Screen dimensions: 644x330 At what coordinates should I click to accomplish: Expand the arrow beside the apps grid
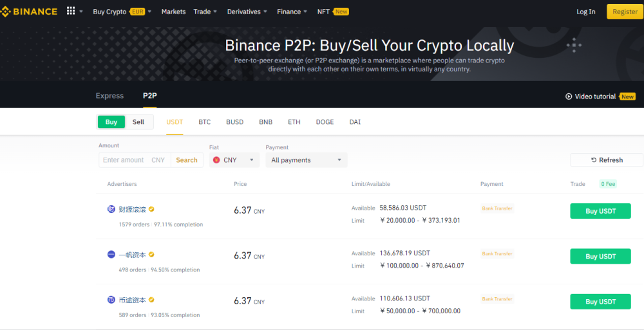coord(81,12)
